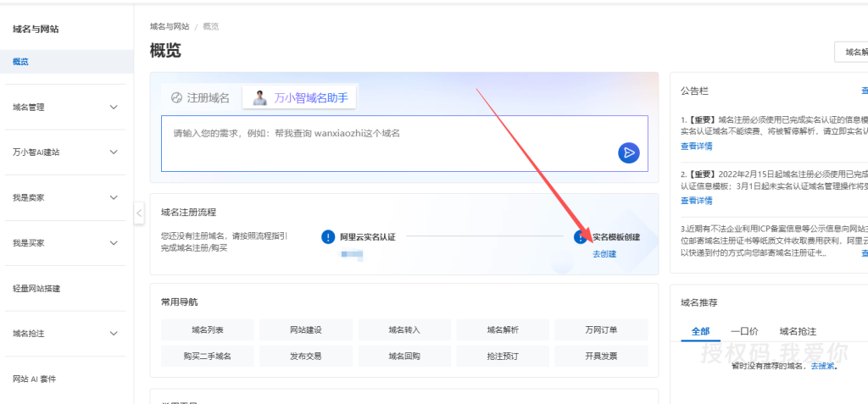Viewport: 868px width, 404px height.
Task: Select the 全部 tab in 域名推荐
Action: pos(700,331)
